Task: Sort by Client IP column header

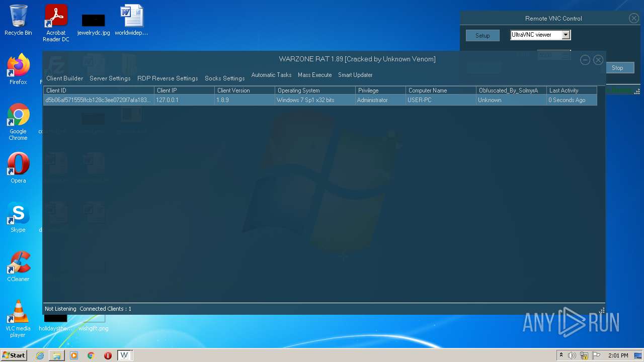Action: click(x=185, y=90)
